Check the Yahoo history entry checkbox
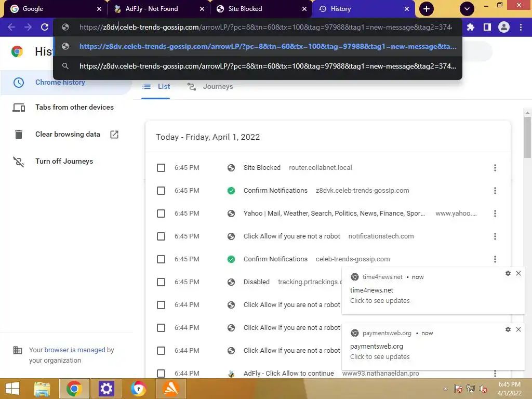532x399 pixels. tap(161, 214)
